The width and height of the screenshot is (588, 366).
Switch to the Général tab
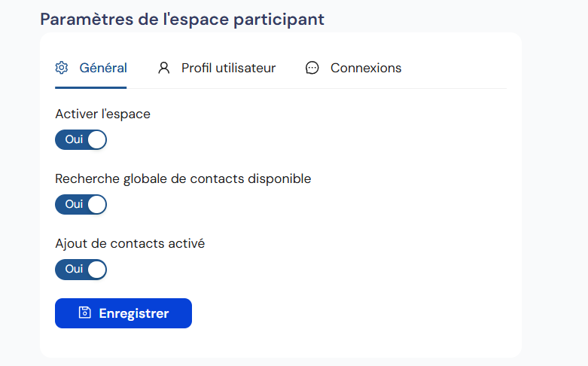[x=103, y=68]
